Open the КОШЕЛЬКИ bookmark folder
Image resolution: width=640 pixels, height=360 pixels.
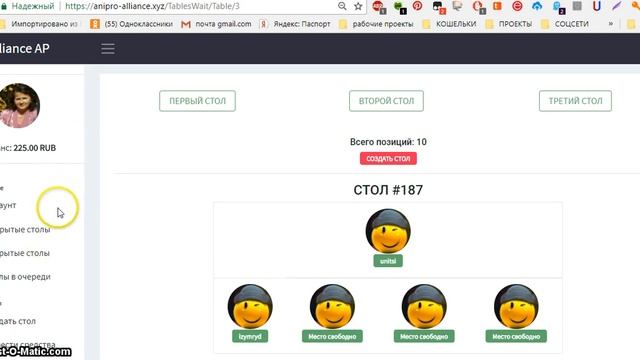pyautogui.click(x=449, y=24)
